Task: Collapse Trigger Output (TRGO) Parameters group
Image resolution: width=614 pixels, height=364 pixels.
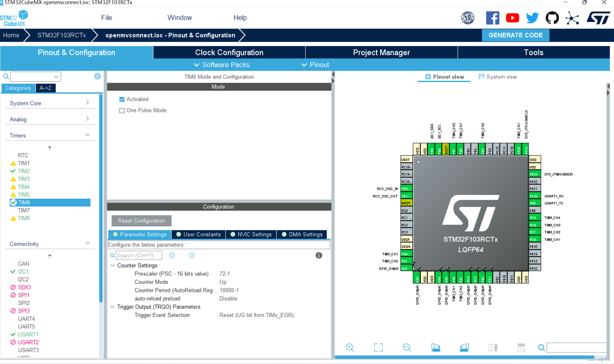Action: [x=113, y=307]
